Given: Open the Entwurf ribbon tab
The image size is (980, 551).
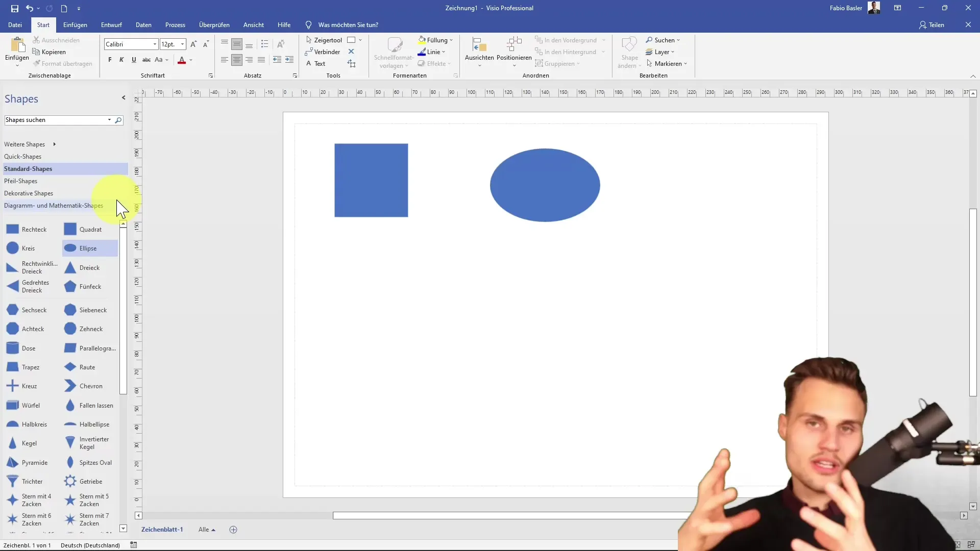Looking at the screenshot, I should tap(111, 24).
